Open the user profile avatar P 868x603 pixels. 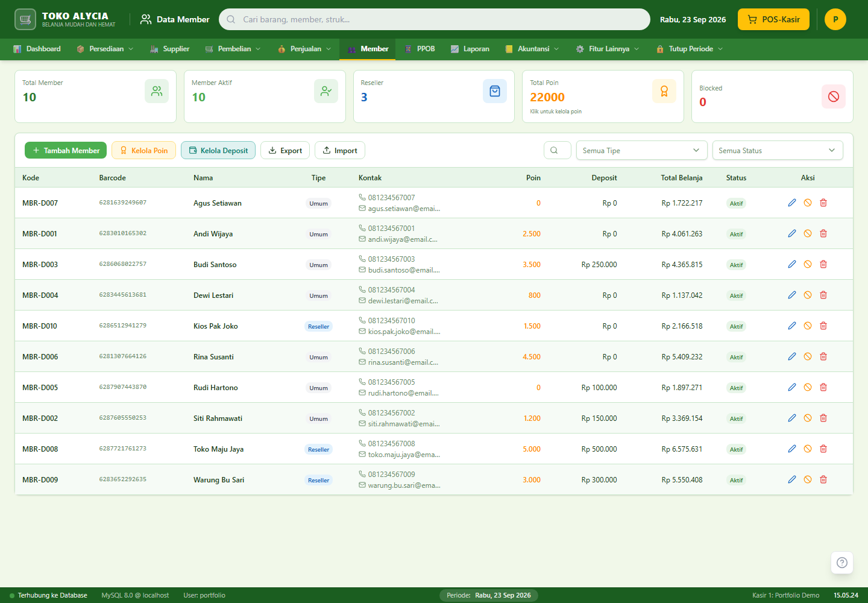[835, 19]
